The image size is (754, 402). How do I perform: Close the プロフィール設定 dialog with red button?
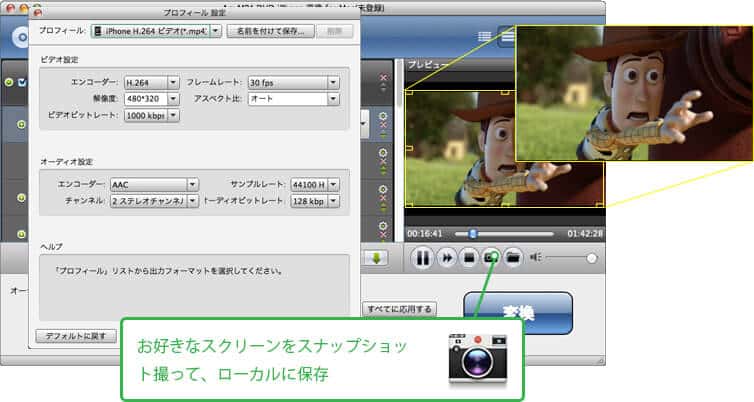coord(38,13)
